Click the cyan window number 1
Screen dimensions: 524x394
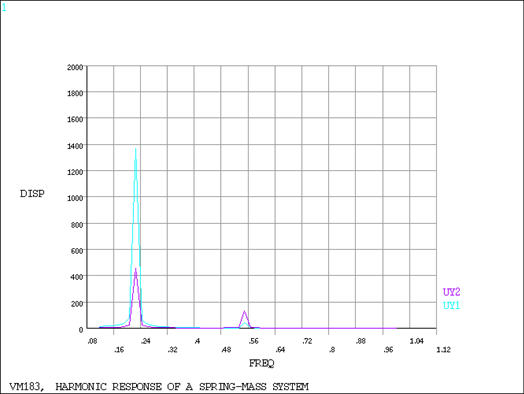tap(4, 7)
